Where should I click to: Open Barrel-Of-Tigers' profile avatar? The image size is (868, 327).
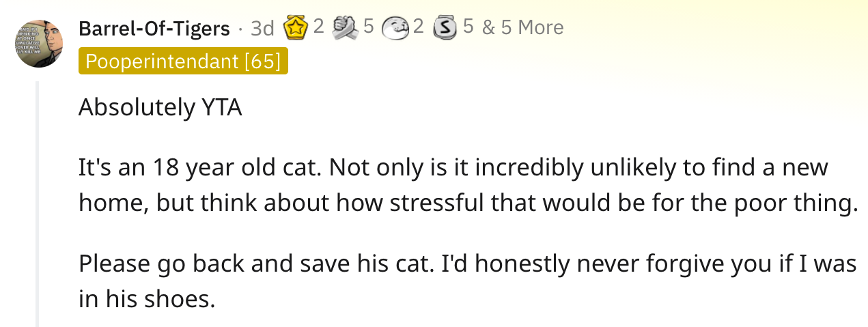38,43
